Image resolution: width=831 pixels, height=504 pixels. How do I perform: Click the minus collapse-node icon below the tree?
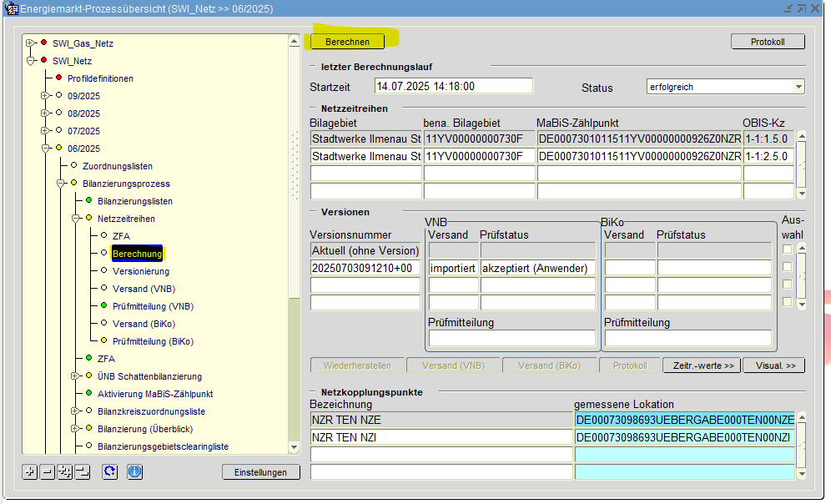tap(48, 472)
